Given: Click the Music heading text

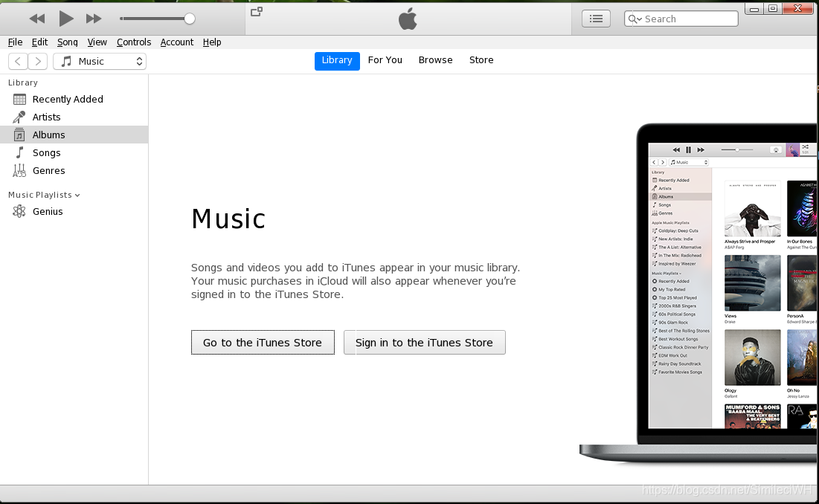Looking at the screenshot, I should pos(228,219).
